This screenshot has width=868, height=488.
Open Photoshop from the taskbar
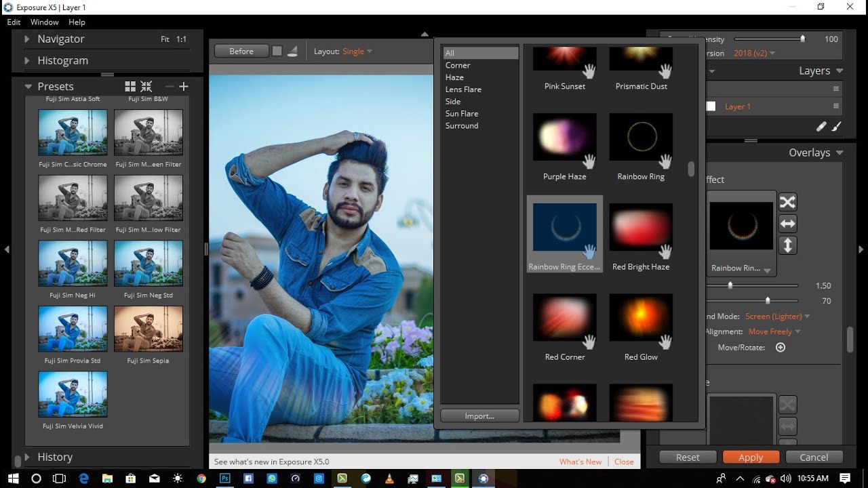(x=225, y=478)
